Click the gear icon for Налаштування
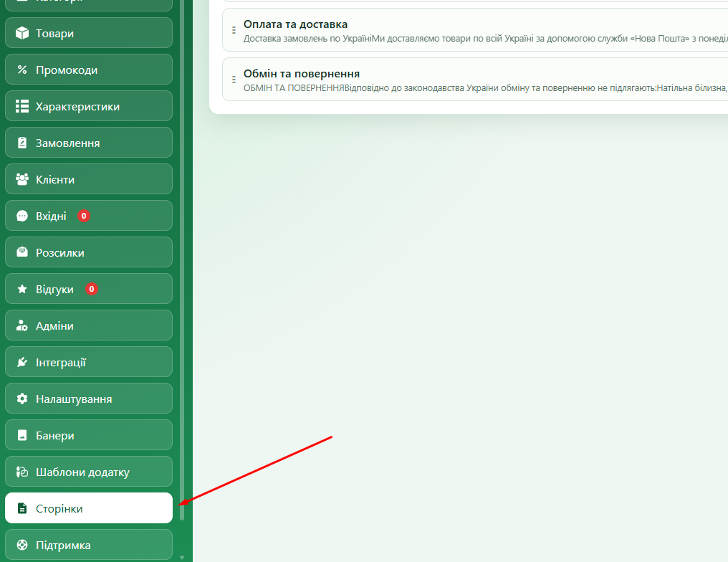728x562 pixels. (x=21, y=399)
